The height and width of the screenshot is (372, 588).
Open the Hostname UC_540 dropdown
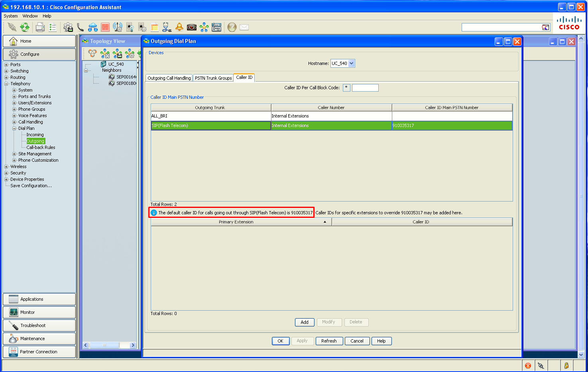[351, 63]
